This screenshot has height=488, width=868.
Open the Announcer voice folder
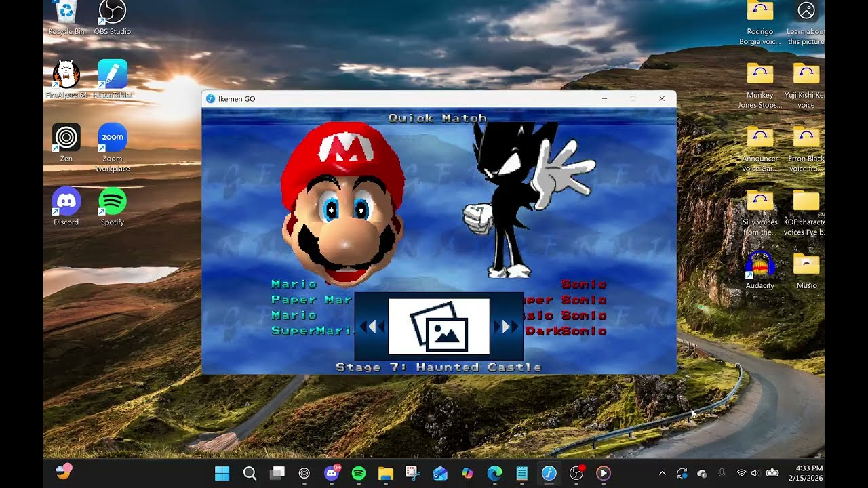click(760, 149)
